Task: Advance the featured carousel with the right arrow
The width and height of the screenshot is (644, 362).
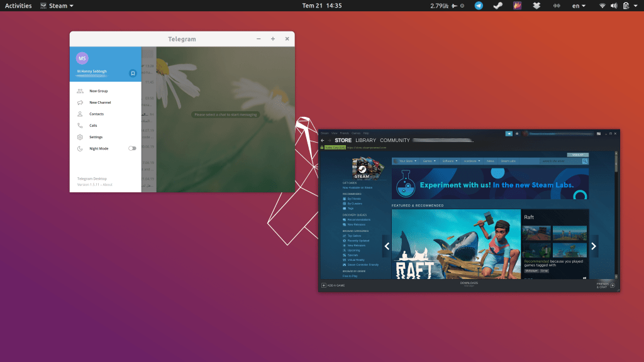Action: (592, 246)
